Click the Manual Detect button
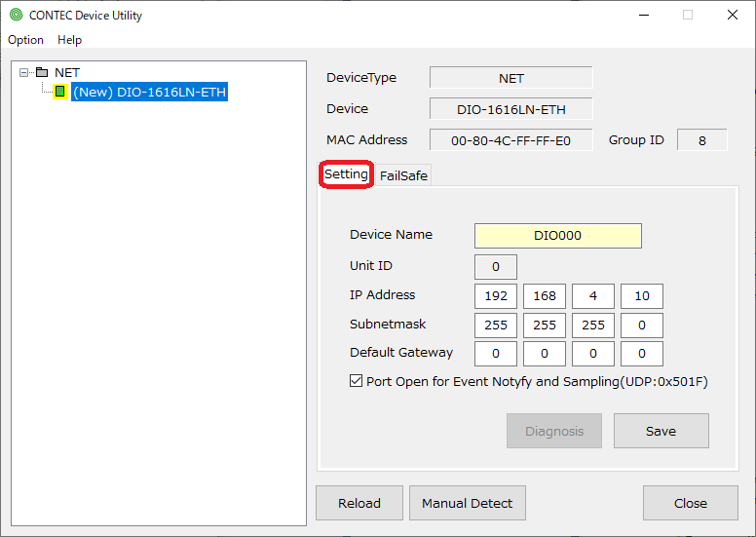 point(467,503)
